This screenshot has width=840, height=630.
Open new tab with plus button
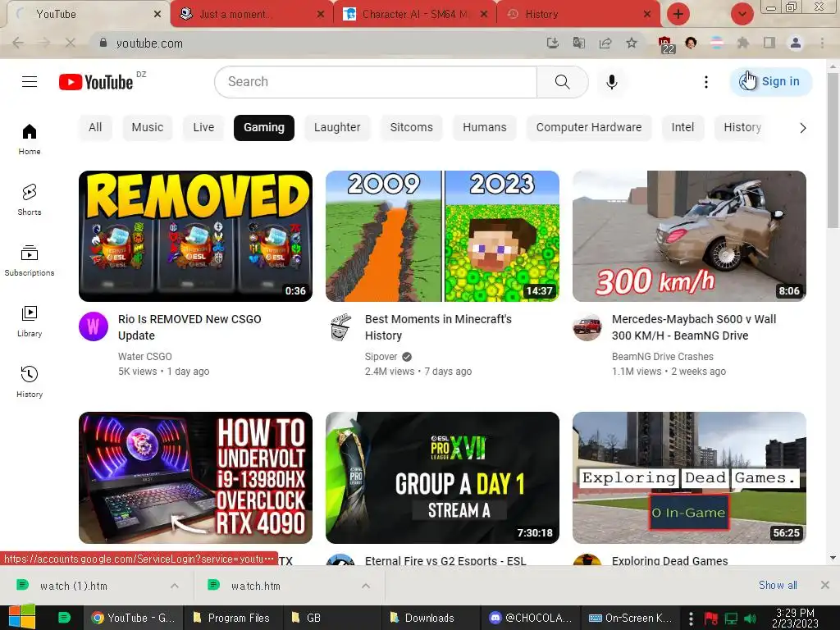coord(678,14)
